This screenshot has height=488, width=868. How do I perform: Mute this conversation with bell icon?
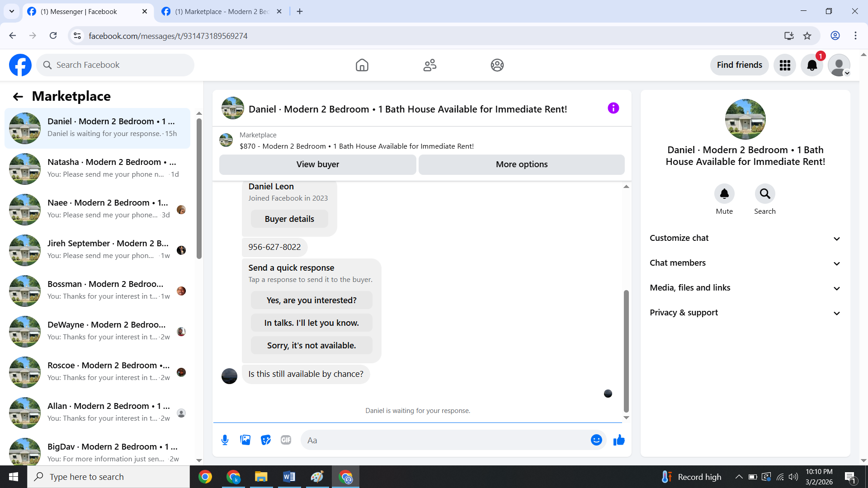(x=724, y=194)
